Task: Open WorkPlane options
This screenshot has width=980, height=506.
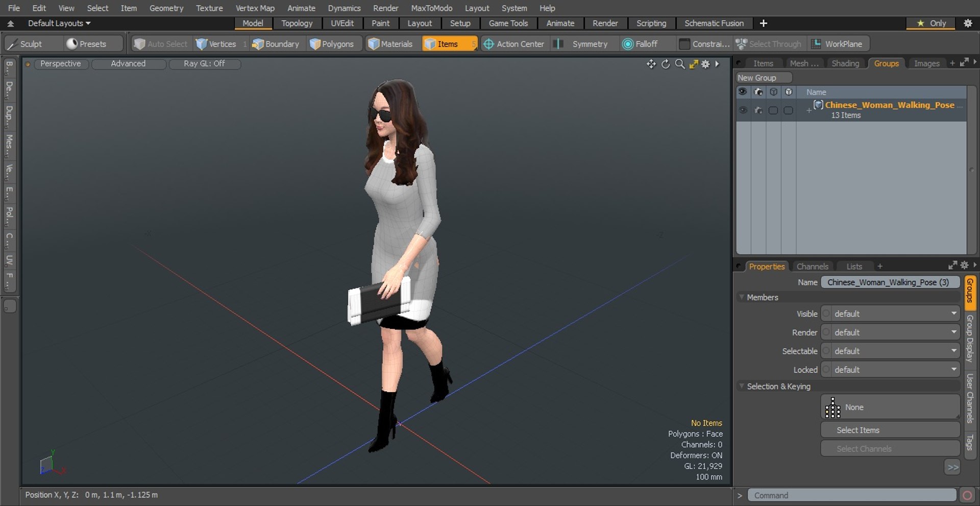Action: [x=838, y=44]
